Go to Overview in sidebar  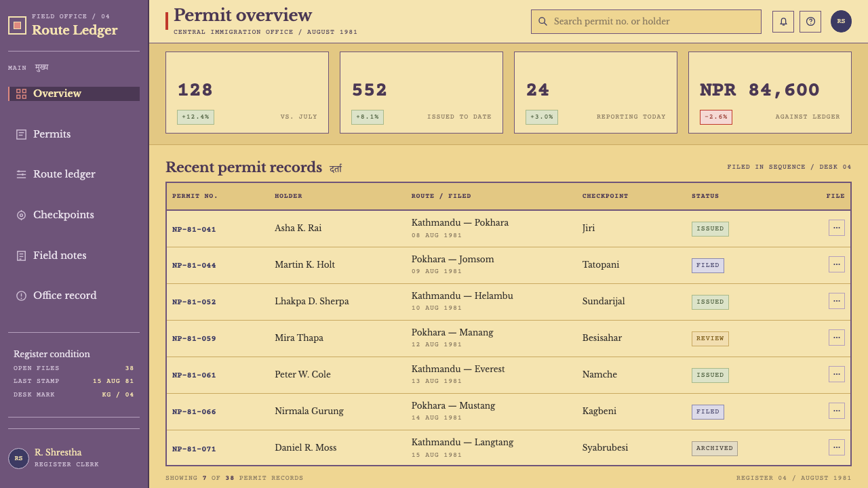74,94
